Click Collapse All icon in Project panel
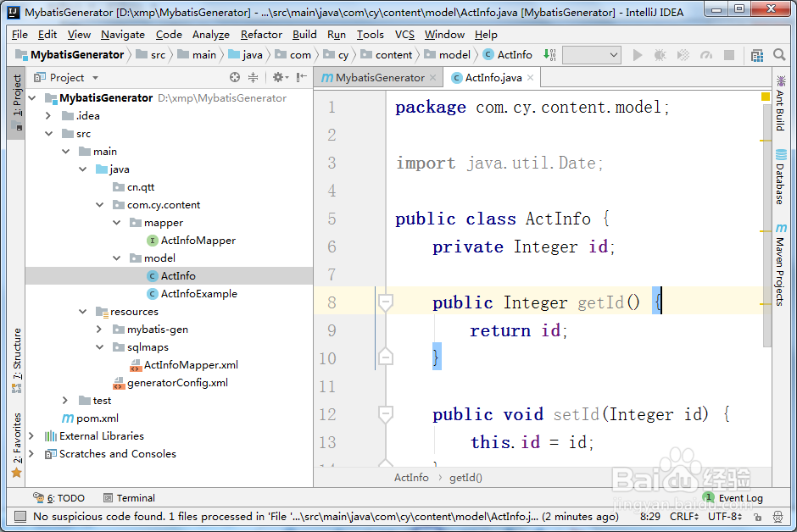The image size is (797, 532). (x=253, y=77)
